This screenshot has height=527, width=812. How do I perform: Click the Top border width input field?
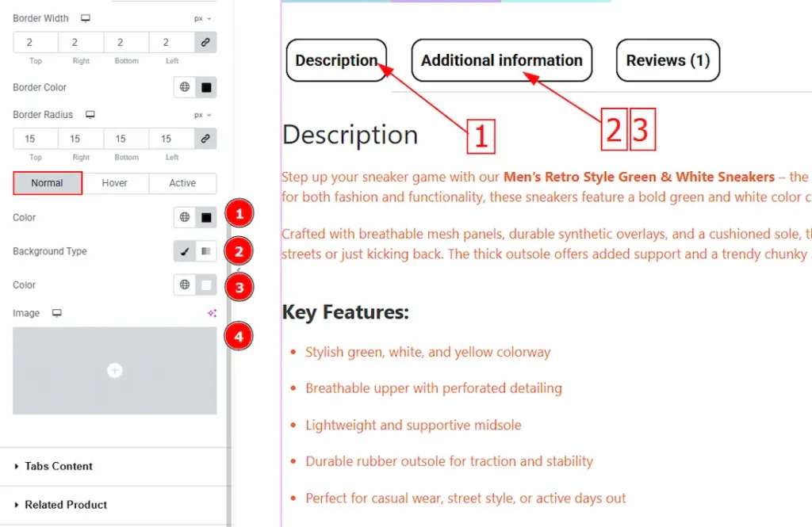[x=35, y=43]
